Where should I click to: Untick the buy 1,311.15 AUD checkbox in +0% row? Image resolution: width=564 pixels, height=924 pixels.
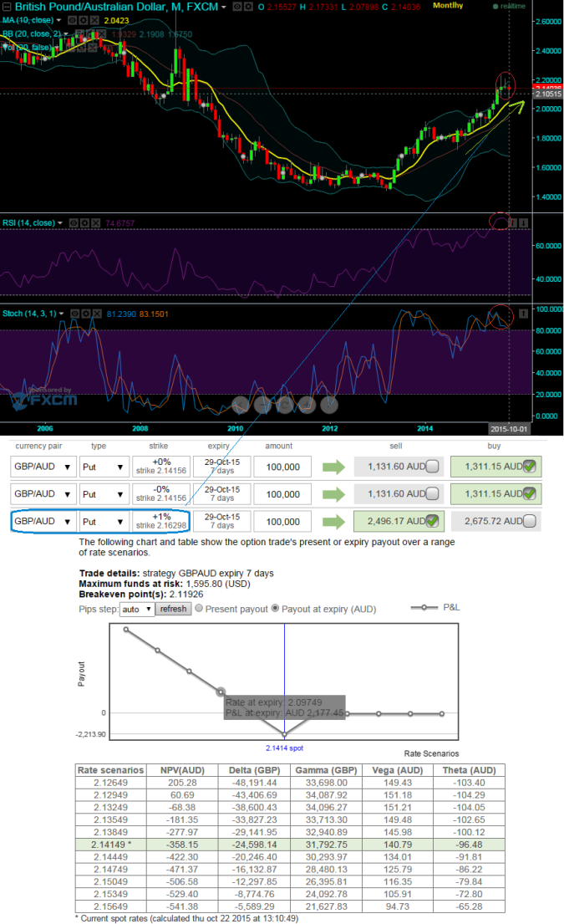coord(529,467)
